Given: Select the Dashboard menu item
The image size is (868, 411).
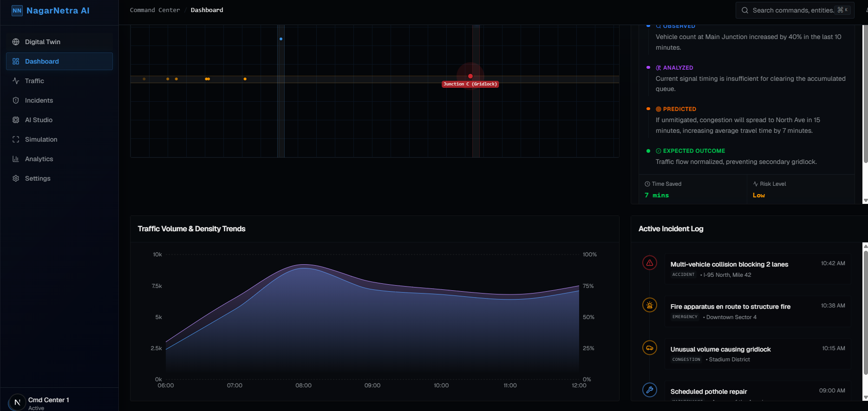Looking at the screenshot, I should pos(59,61).
